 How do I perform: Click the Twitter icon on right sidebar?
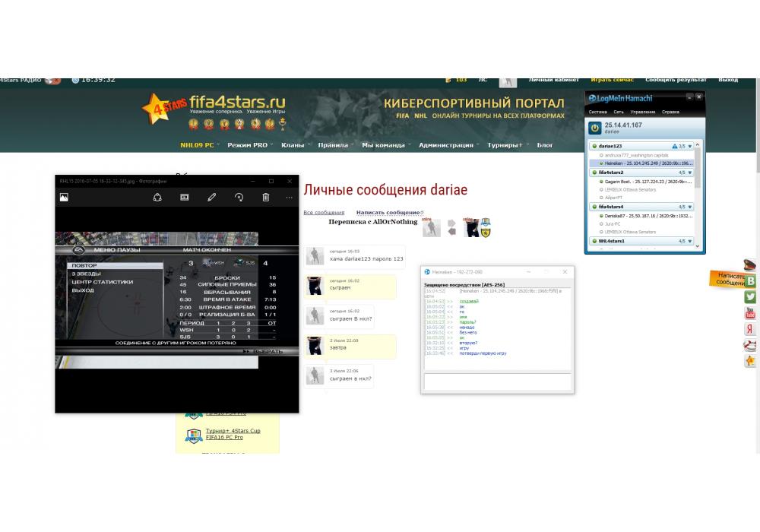point(751,297)
